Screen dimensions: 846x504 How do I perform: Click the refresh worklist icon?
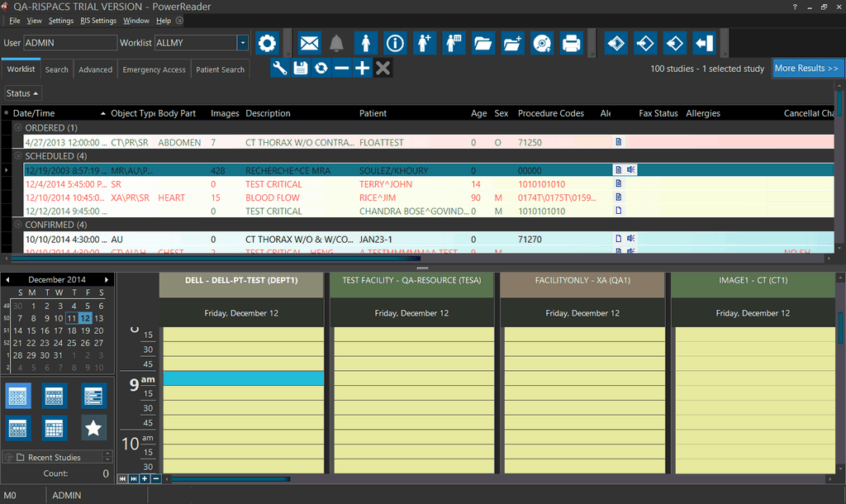[x=321, y=69]
